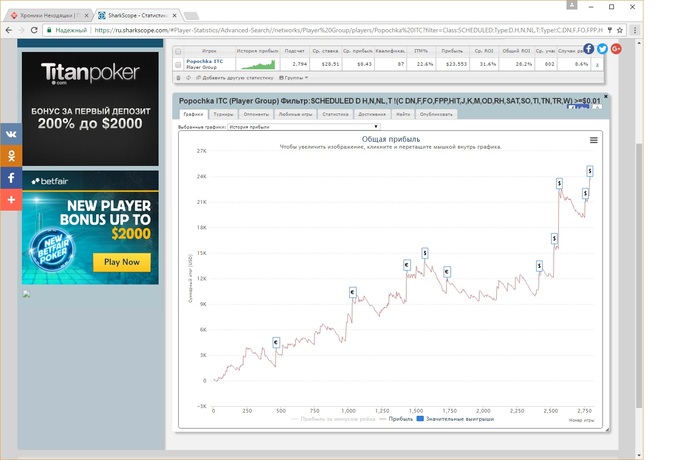700x460 pixels.
Task: Share via the Odnoklassniki sidebar button
Action: coord(11,155)
